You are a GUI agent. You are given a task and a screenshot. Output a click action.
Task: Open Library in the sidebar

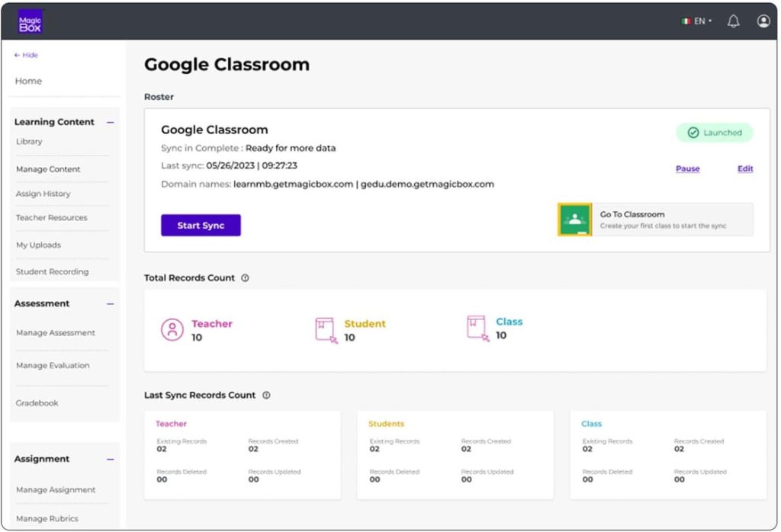coord(29,142)
